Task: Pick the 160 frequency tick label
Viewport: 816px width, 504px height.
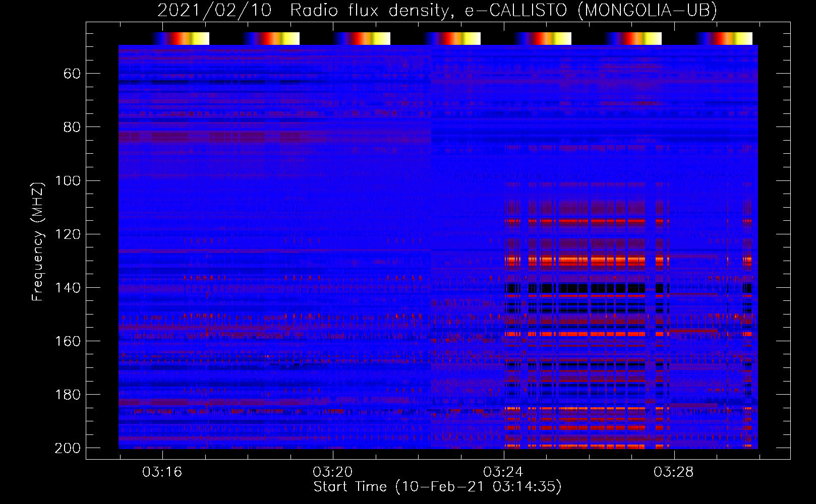Action: coord(68,341)
